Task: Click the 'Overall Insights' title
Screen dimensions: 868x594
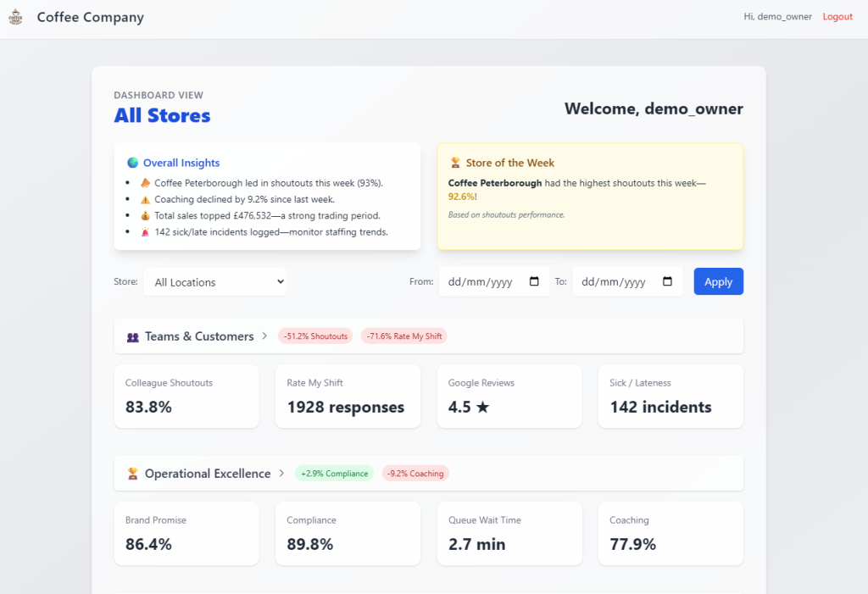Action: 181,163
